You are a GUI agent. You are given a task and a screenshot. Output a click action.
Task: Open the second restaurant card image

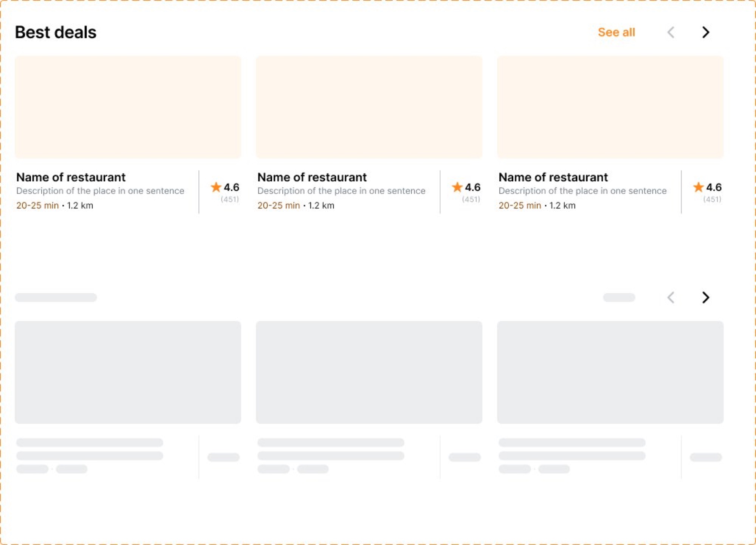[369, 107]
